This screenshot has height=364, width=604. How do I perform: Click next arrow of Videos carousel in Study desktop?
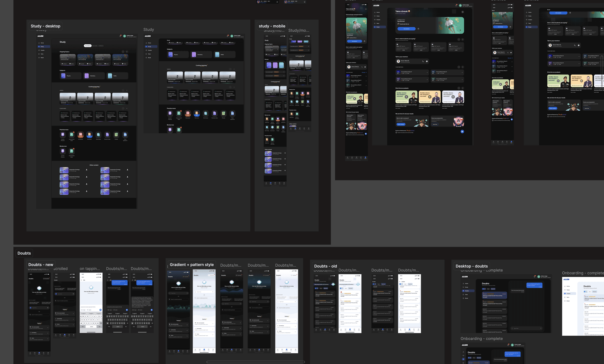[x=127, y=90]
